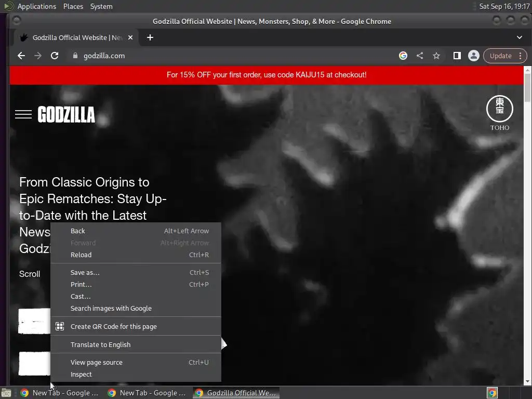Click the clock showing Sat Sep 16
The height and width of the screenshot is (399, 532).
[x=504, y=6]
